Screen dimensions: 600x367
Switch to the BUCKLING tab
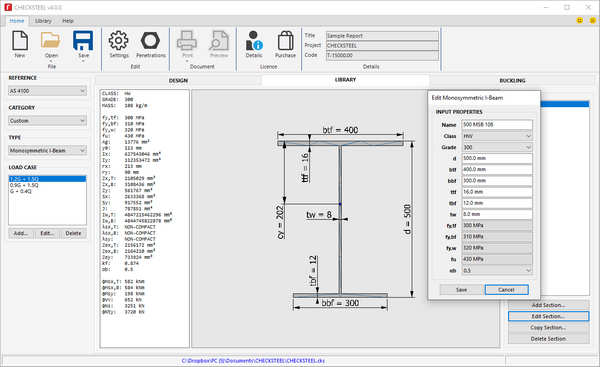tap(512, 80)
